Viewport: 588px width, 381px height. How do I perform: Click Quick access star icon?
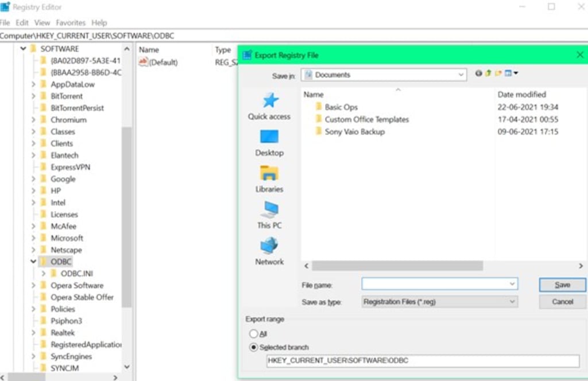tap(270, 100)
